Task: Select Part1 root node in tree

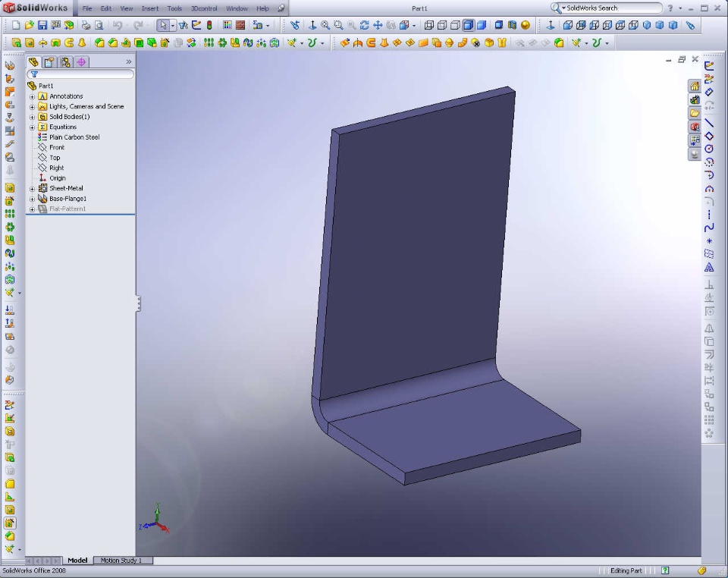Action: point(40,86)
